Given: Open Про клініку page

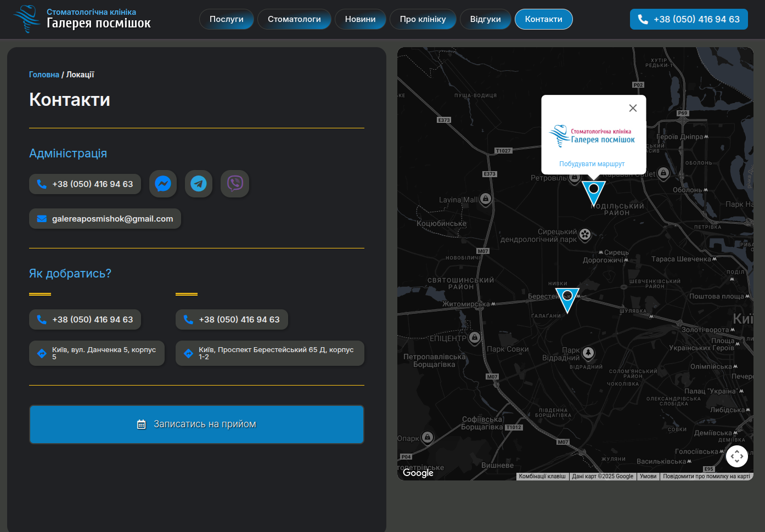Looking at the screenshot, I should coord(423,19).
